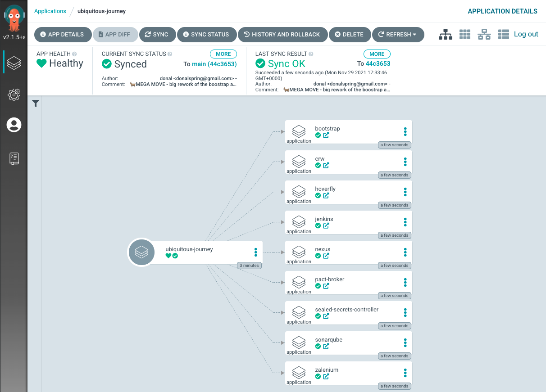The height and width of the screenshot is (392, 546).
Task: Expand the Refresh dropdown button
Action: click(x=398, y=34)
